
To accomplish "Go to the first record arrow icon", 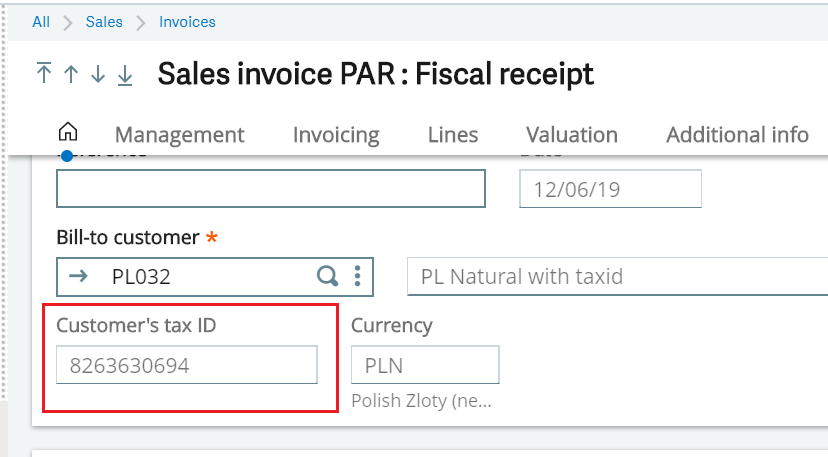I will [x=44, y=73].
